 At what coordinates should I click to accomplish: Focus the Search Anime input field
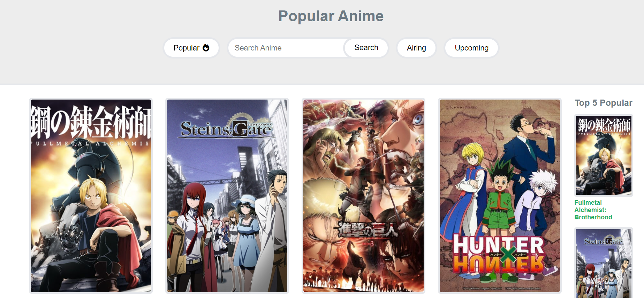coord(286,48)
